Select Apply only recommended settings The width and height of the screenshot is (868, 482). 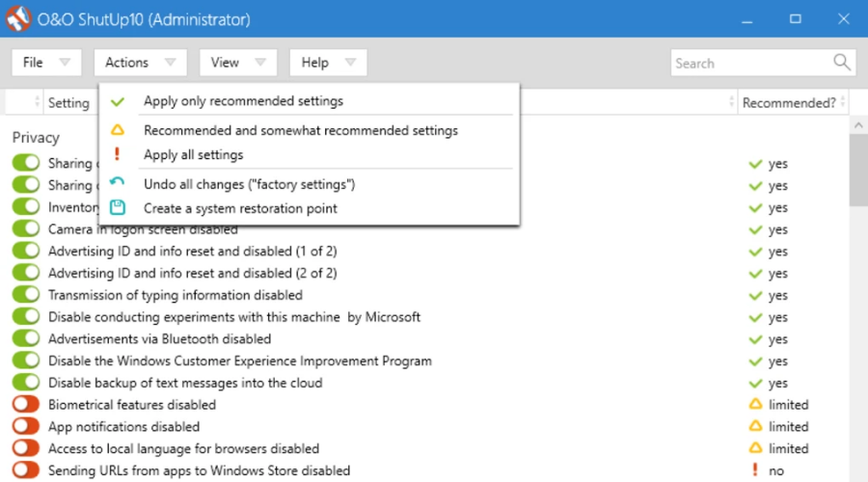coord(310,101)
